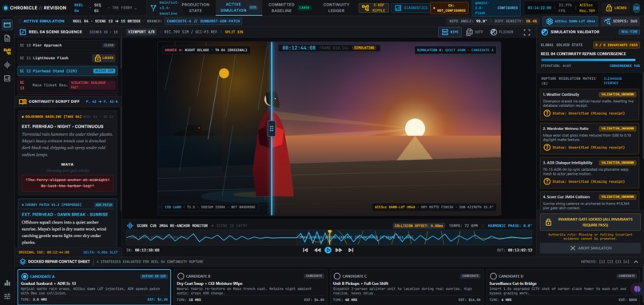Click the Simulation Validator header icon

pyautogui.click(x=545, y=32)
